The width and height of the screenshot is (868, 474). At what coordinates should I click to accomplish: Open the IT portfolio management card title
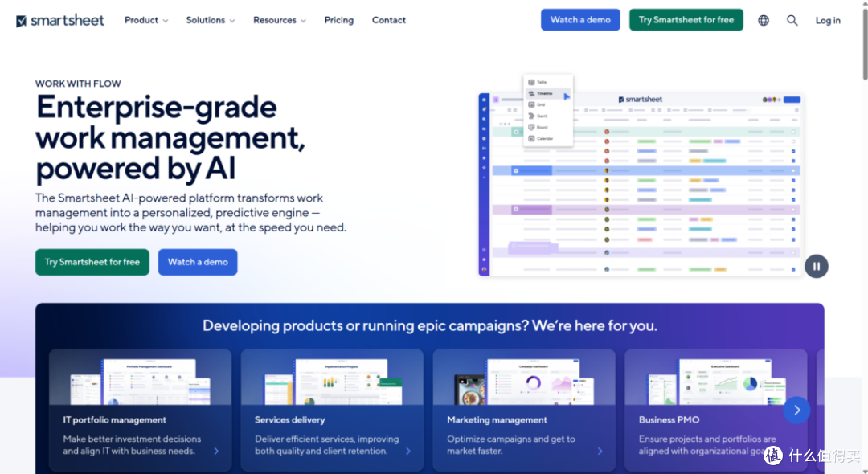(x=115, y=420)
